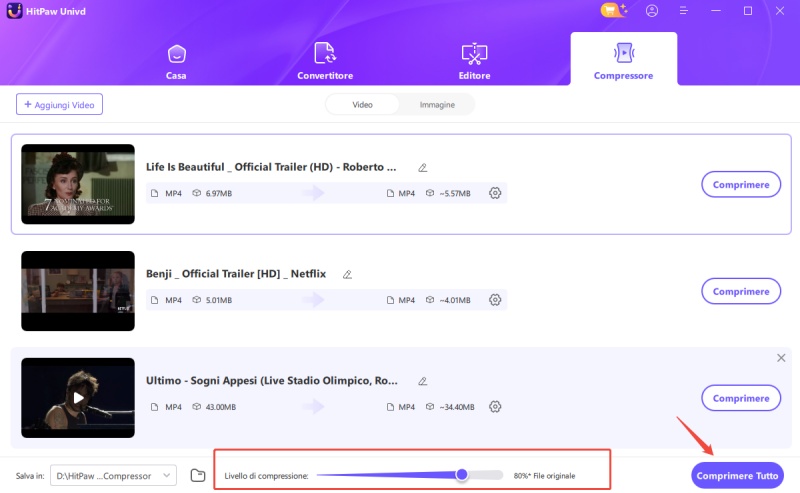Click the 43.00MB source size value
Viewport: 800px width, 493px height.
(x=221, y=407)
